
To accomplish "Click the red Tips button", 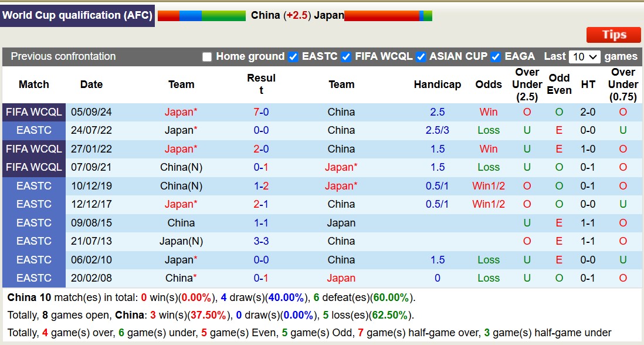I will [614, 35].
